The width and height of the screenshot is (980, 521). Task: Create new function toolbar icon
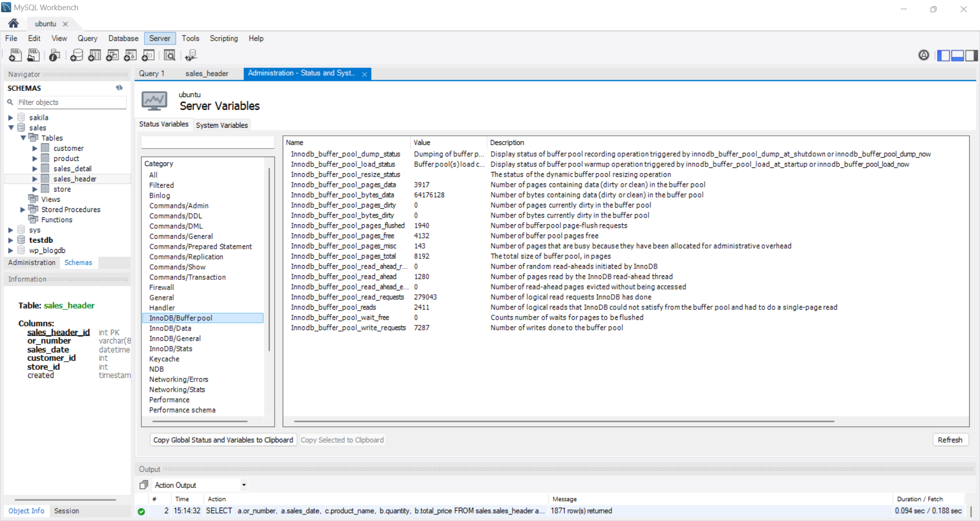click(x=148, y=55)
